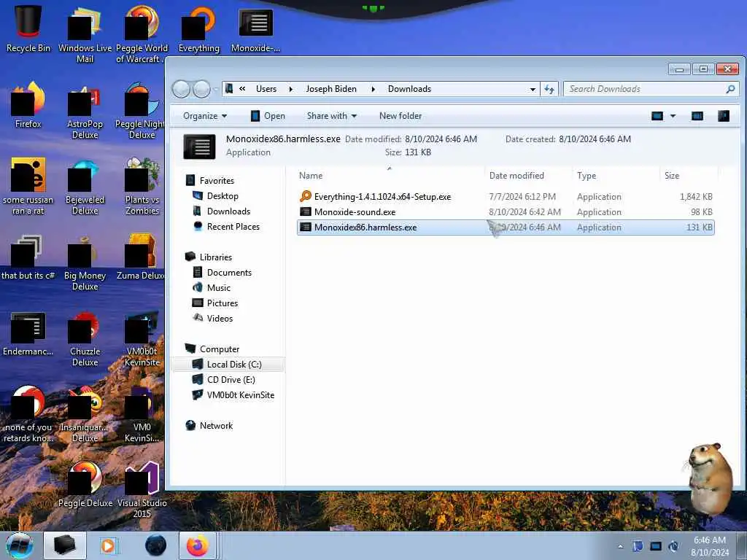Refresh the Downloads folder view
The width and height of the screenshot is (747, 560).
549,89
